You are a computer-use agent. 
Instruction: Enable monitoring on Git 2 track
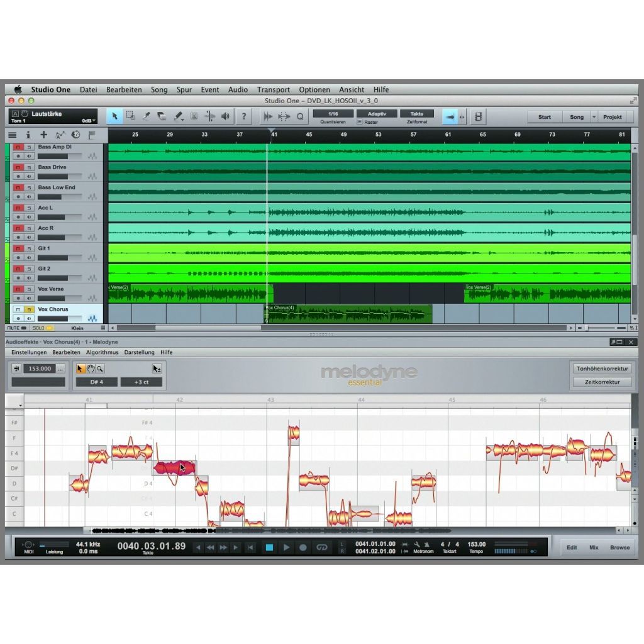pos(29,277)
